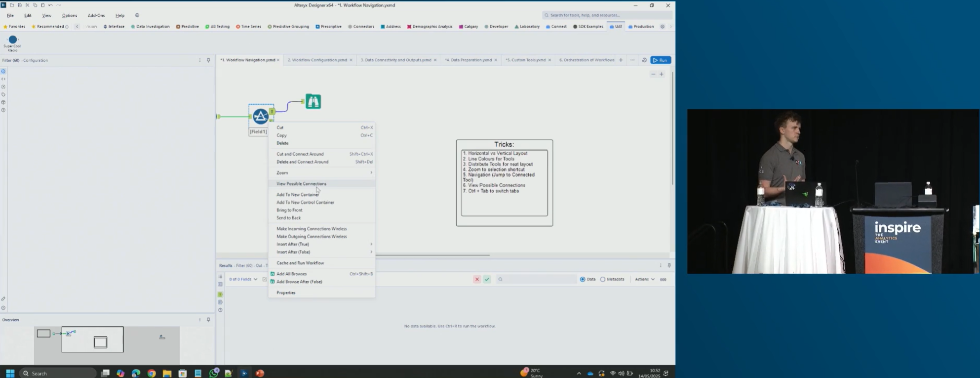
Task: Expand Insert After (True) submenu
Action: click(322, 244)
